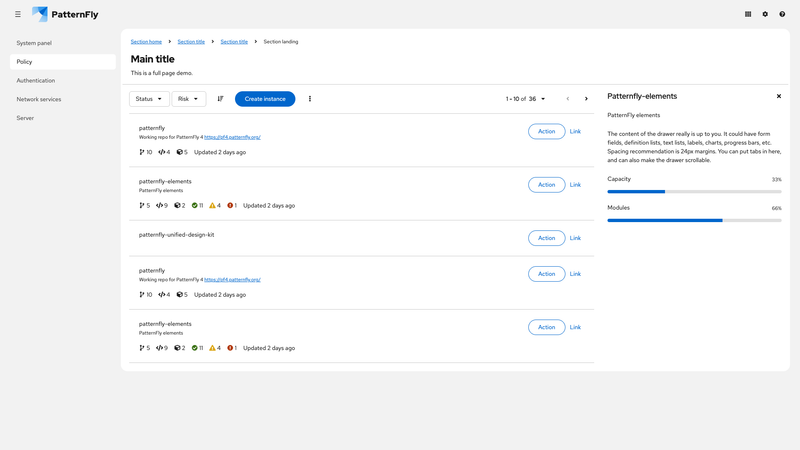Viewport: 800px width, 450px height.
Task: Click Link for first patternfly-elements row
Action: tap(575, 185)
